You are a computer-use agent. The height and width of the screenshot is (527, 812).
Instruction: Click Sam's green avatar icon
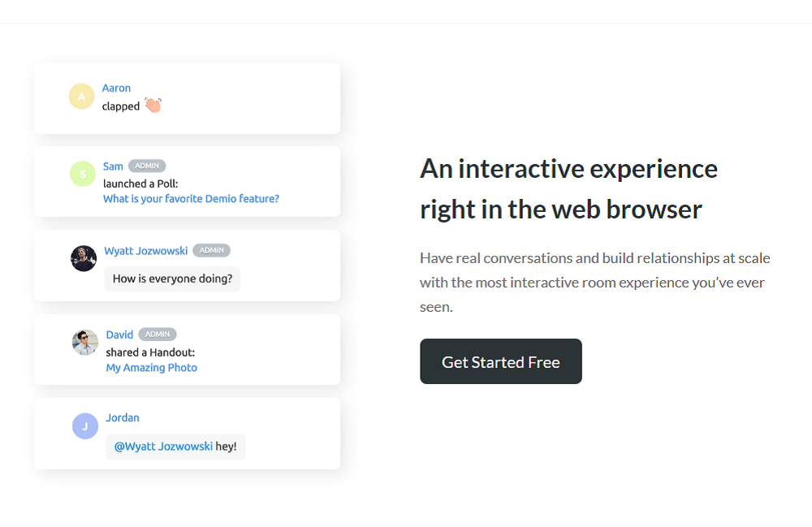pos(83,174)
